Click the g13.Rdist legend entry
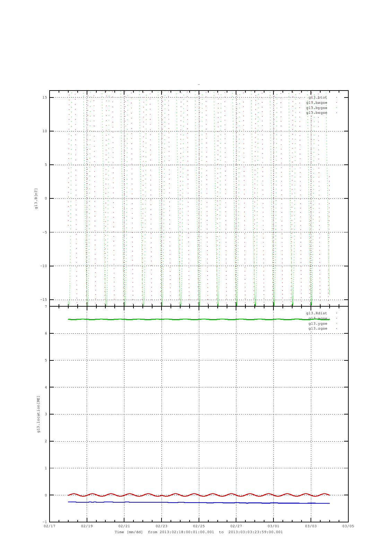 coord(316,313)
